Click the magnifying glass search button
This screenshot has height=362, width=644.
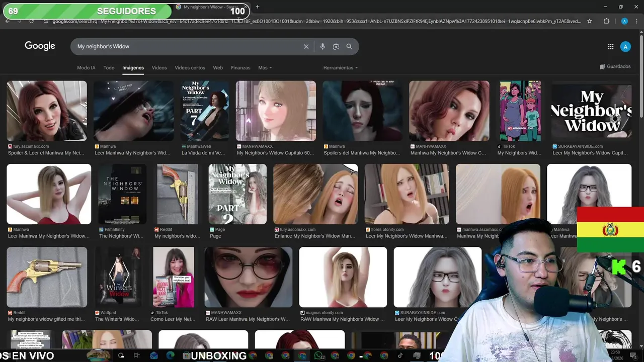[349, 46]
